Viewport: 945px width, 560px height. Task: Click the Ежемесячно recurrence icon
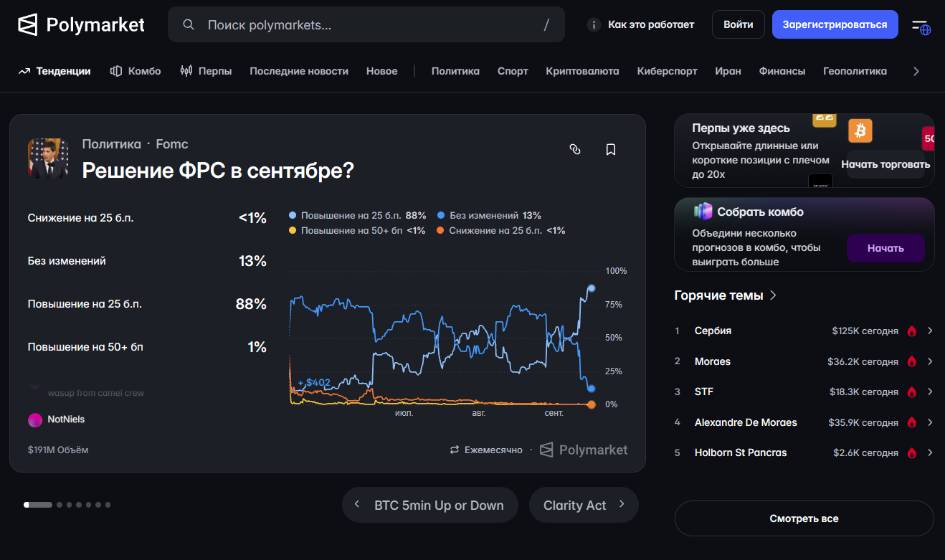click(455, 450)
